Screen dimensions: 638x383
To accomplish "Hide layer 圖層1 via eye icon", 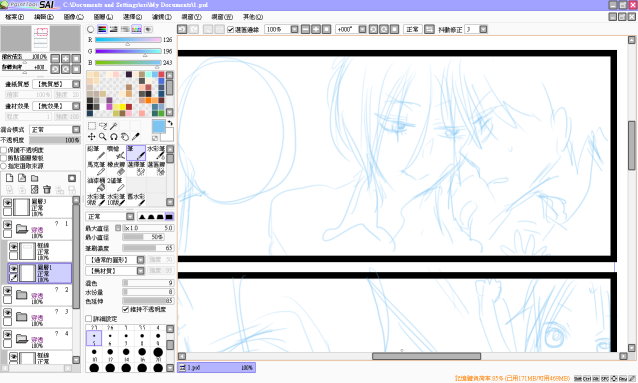I will [x=13, y=269].
